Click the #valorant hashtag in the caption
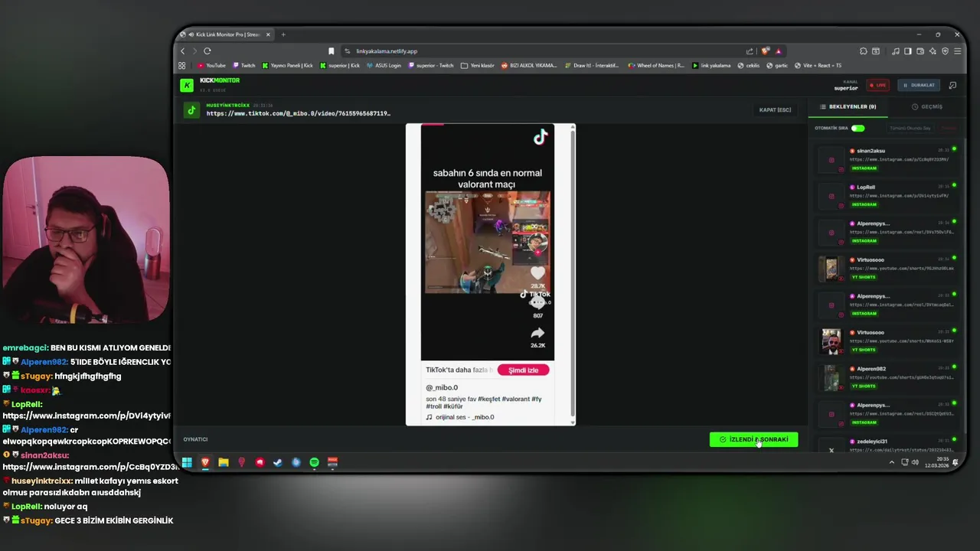Image resolution: width=980 pixels, height=551 pixels. [x=516, y=399]
